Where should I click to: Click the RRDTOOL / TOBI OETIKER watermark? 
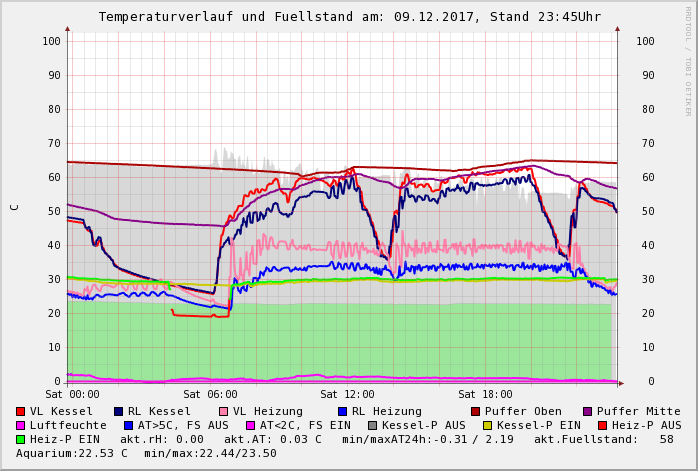688,60
